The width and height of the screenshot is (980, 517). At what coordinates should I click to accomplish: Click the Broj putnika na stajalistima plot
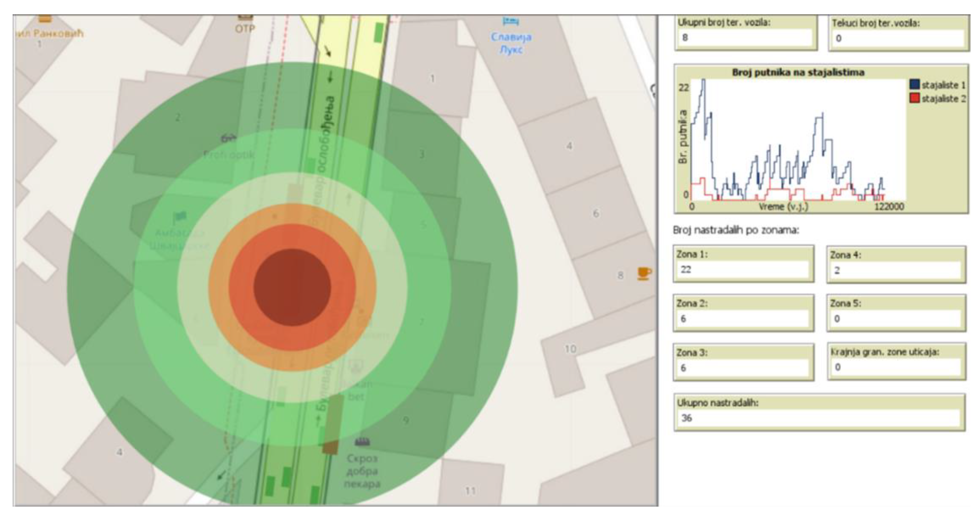(798, 139)
